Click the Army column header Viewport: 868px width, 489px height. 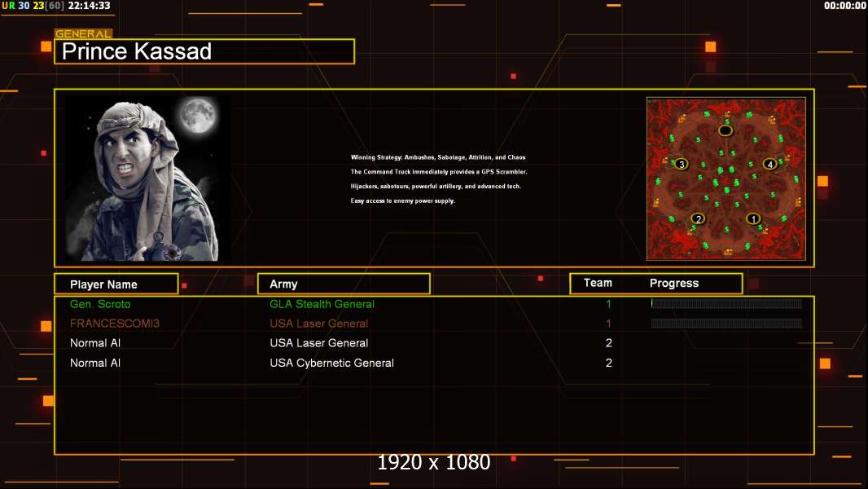[x=344, y=284]
